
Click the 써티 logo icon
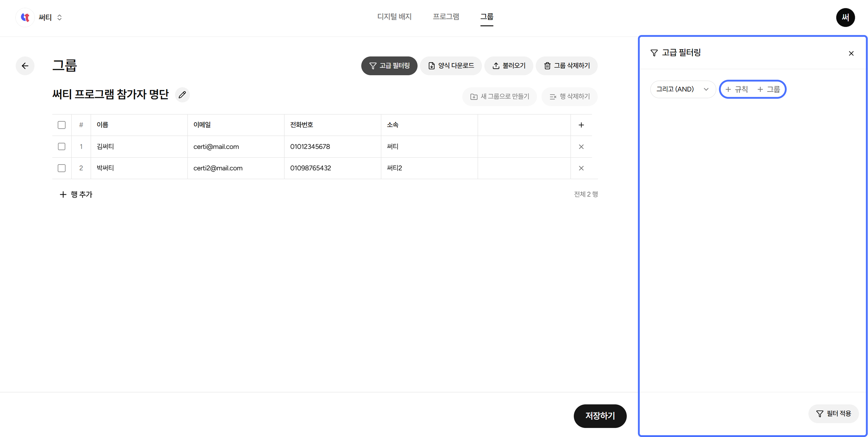point(25,18)
